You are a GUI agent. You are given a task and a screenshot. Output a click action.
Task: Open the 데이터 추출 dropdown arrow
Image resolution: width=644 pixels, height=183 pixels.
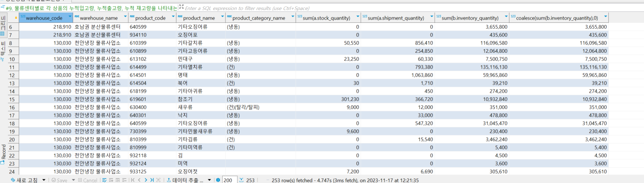click(x=209, y=180)
